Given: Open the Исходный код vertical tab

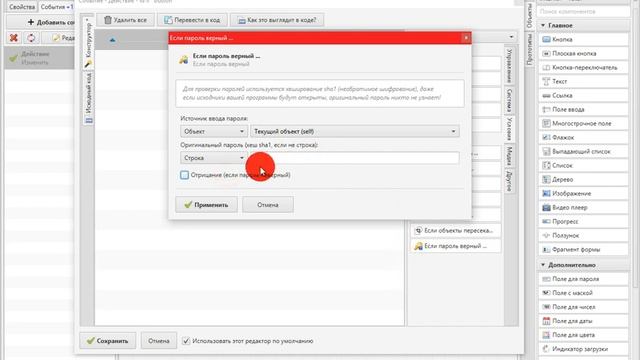Looking at the screenshot, I should tap(88, 98).
